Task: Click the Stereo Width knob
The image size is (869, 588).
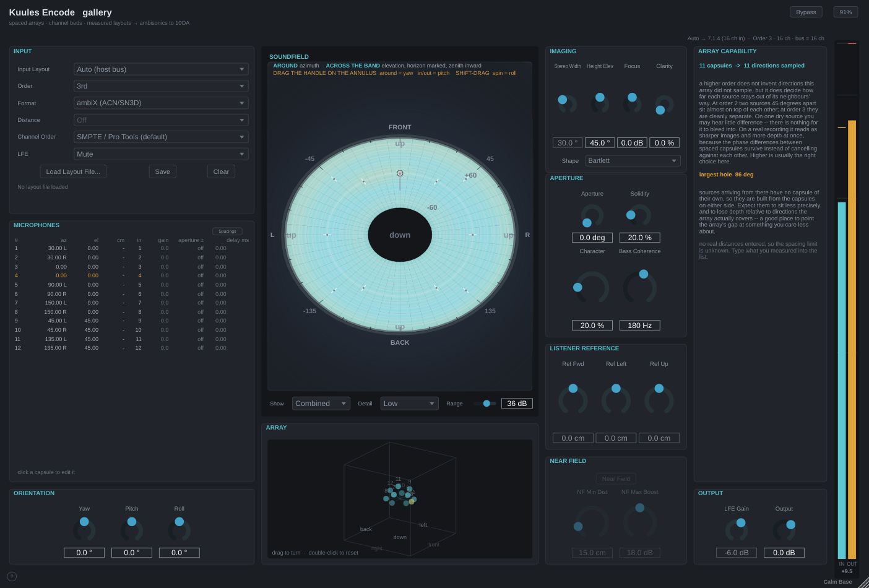Action: tap(568, 103)
